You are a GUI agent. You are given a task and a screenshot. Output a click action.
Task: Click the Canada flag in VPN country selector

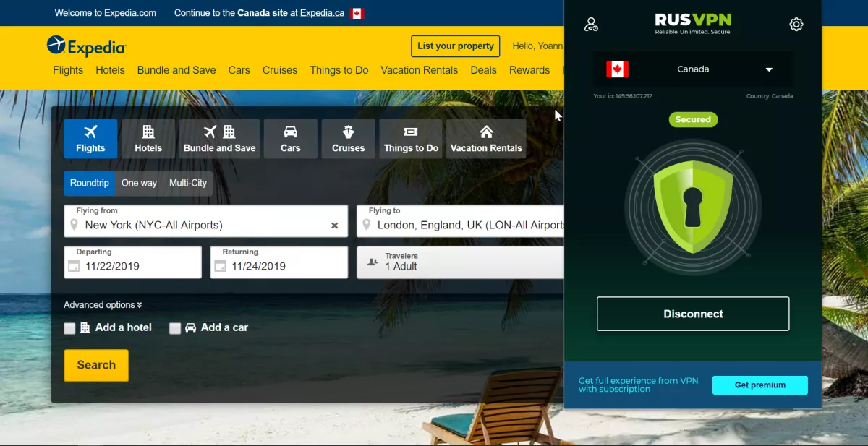[617, 69]
